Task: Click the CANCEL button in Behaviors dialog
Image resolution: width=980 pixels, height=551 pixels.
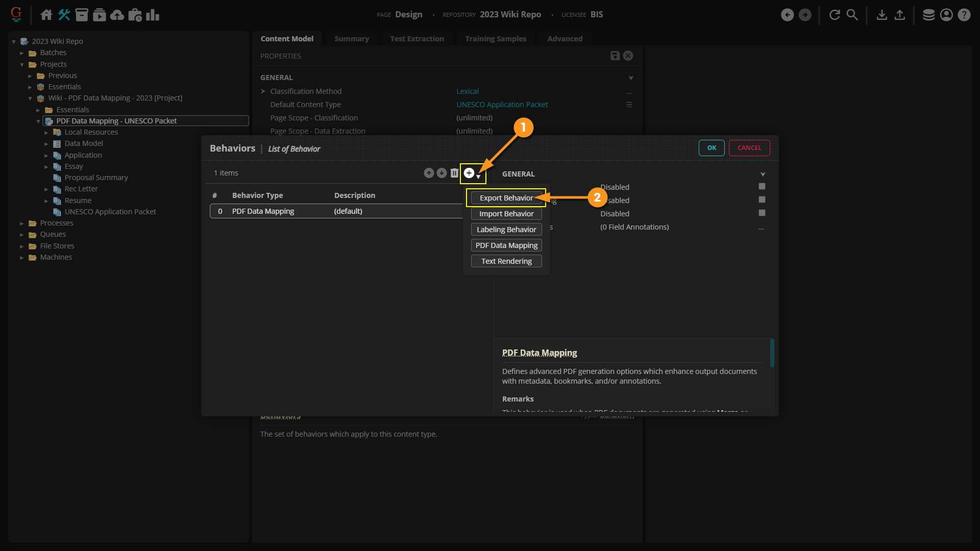Action: pyautogui.click(x=749, y=148)
